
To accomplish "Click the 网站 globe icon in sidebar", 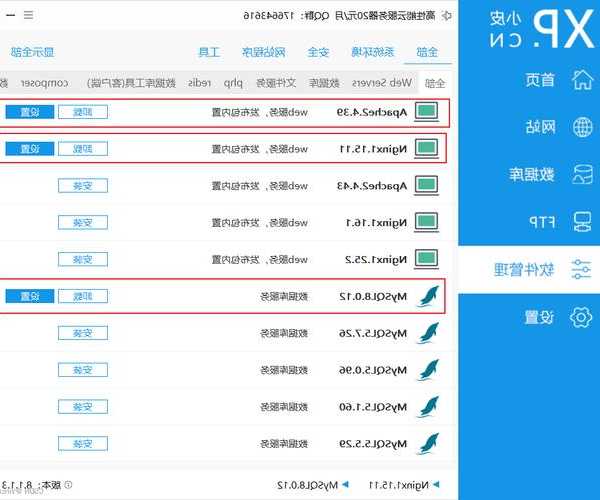I will click(581, 126).
